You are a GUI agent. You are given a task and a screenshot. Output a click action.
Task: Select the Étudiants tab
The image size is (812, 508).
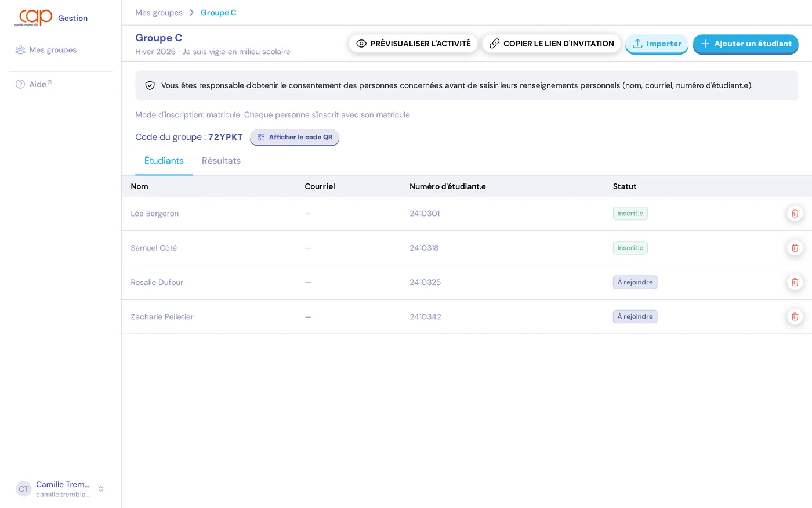point(164,161)
